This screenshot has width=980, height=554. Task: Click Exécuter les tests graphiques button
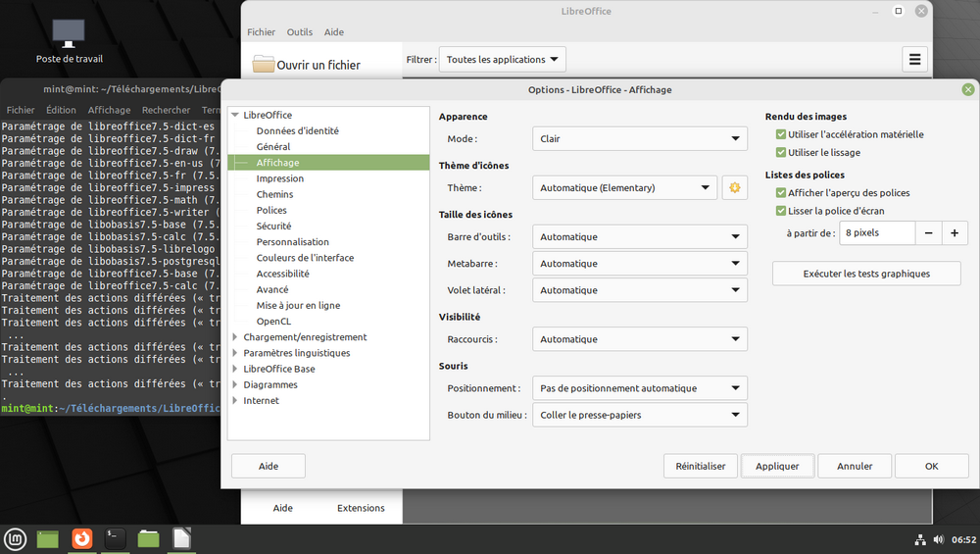point(866,274)
